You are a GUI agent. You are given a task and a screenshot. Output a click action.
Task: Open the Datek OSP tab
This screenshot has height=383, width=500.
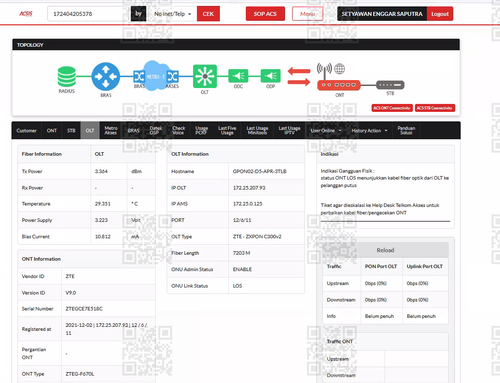(155, 130)
